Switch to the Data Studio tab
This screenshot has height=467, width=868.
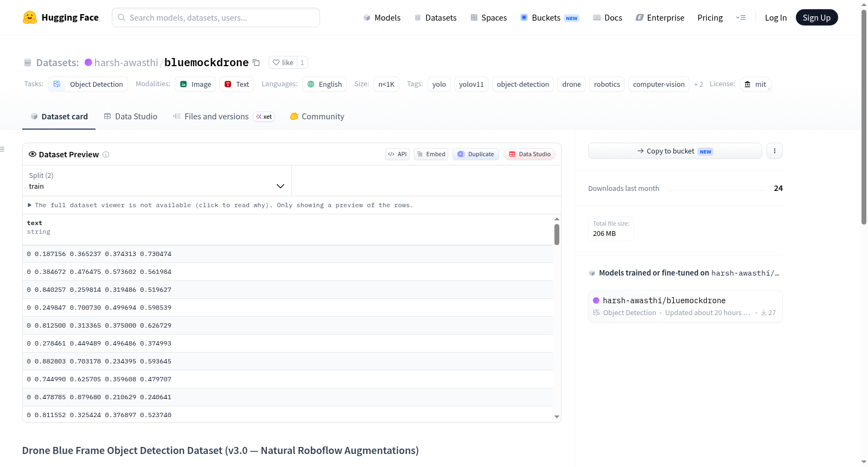click(131, 117)
